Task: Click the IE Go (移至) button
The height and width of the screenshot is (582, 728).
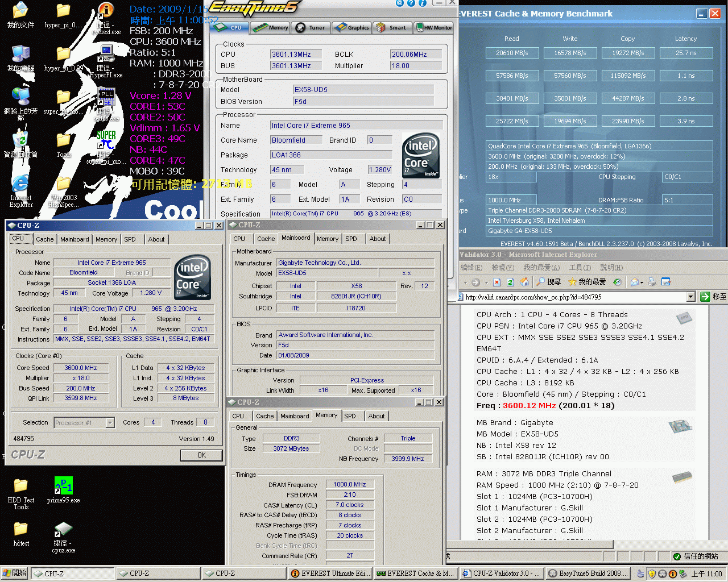Action: coord(713,297)
